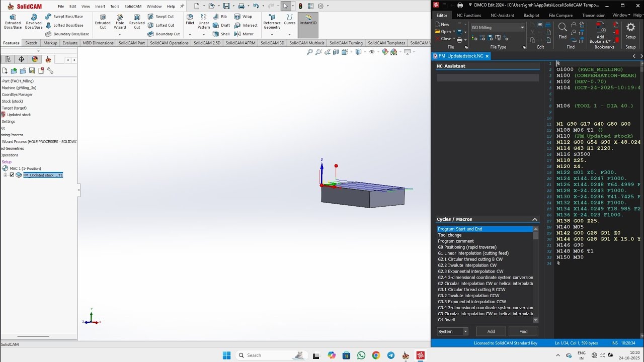Switch to the SolidCAM Operations tab
This screenshot has height=362, width=644.
click(169, 43)
